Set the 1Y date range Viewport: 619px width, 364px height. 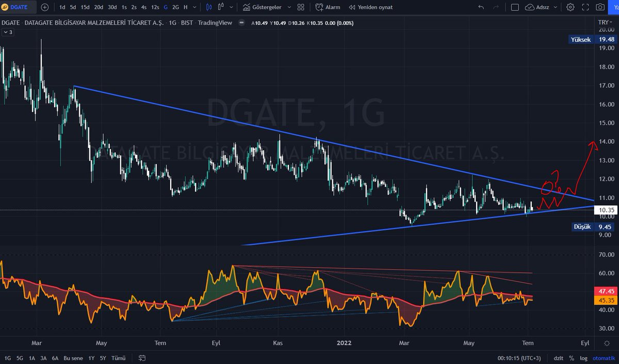[91, 358]
